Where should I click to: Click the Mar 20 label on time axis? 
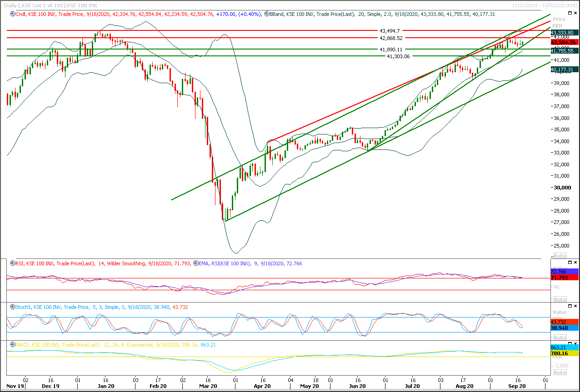pos(209,386)
